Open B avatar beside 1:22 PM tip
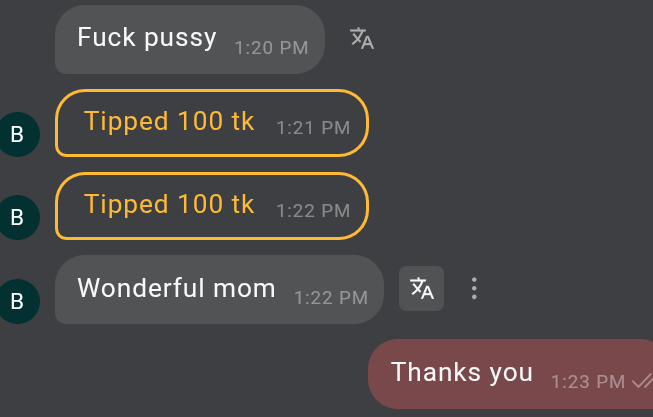This screenshot has width=653, height=417. [17, 216]
